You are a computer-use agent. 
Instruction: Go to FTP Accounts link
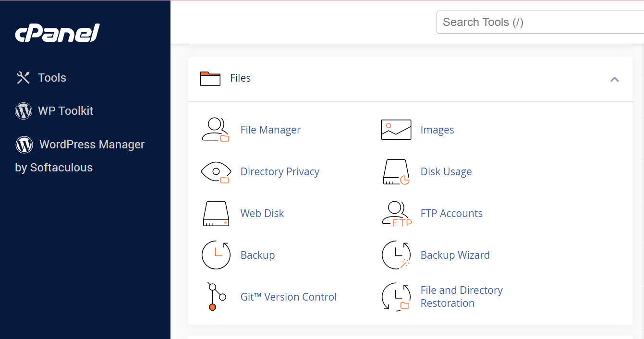click(451, 213)
